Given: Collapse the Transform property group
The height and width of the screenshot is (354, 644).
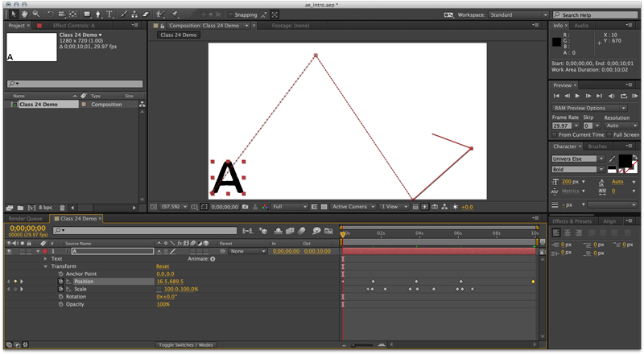Looking at the screenshot, I should click(45, 266).
